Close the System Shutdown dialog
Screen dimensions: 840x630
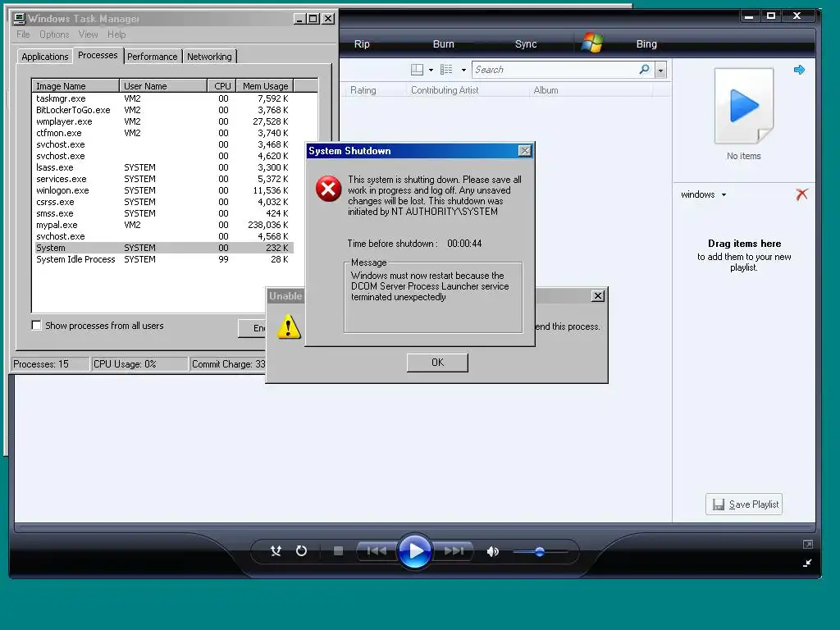pyautogui.click(x=525, y=151)
